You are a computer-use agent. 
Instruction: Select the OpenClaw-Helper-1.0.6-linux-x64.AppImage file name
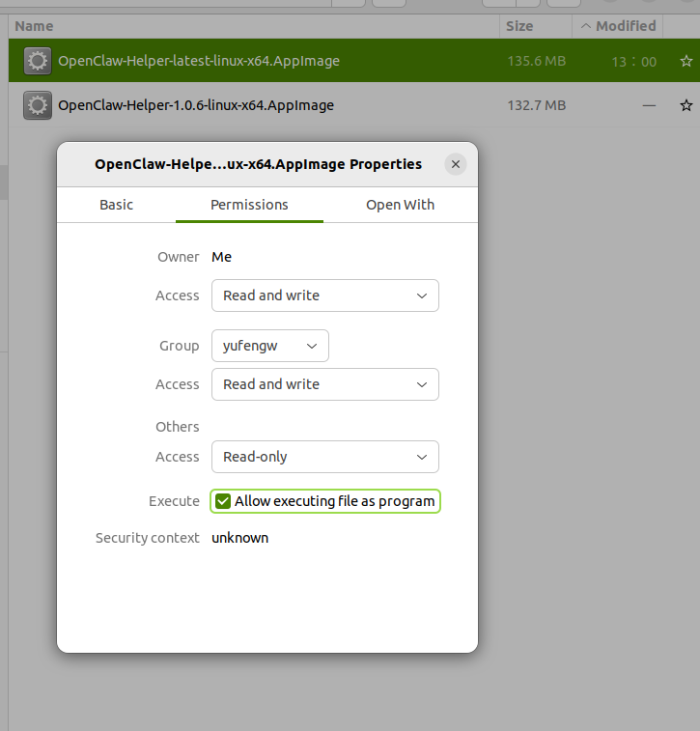(196, 105)
